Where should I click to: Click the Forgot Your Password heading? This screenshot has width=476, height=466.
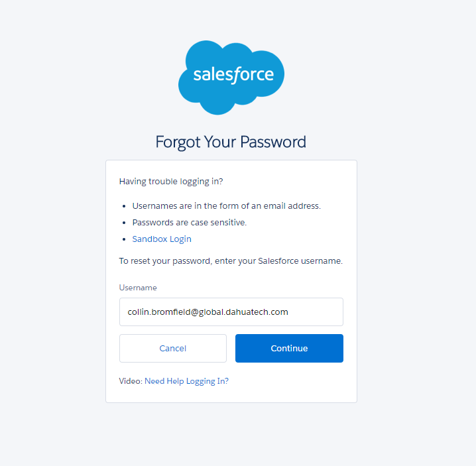click(231, 142)
